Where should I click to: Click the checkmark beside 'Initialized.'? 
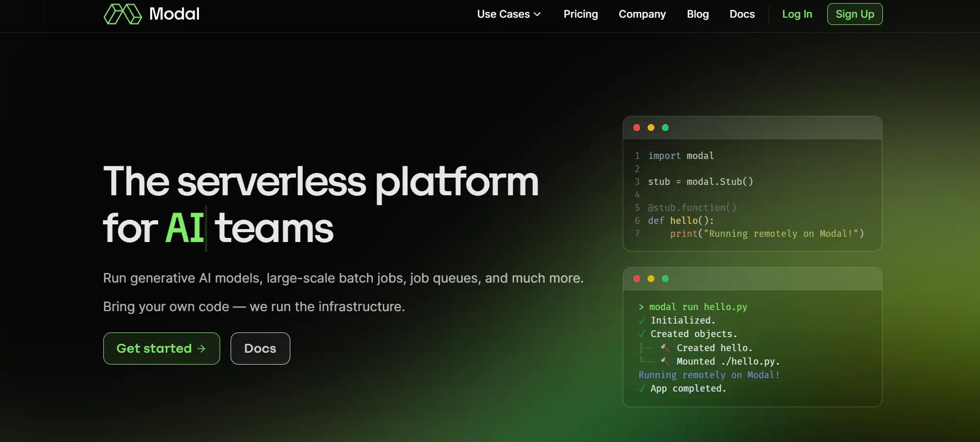coord(642,320)
